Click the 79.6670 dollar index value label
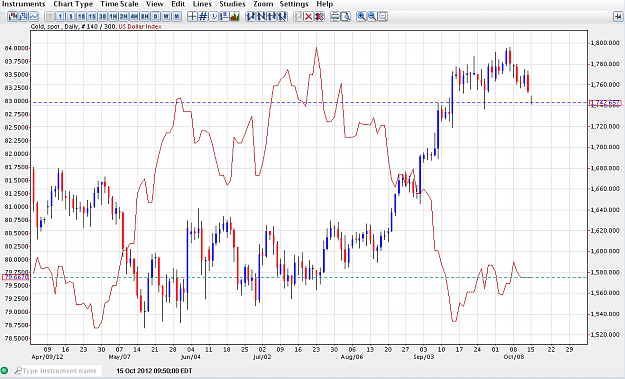Screen dimensions: 625x379 [x=16, y=277]
